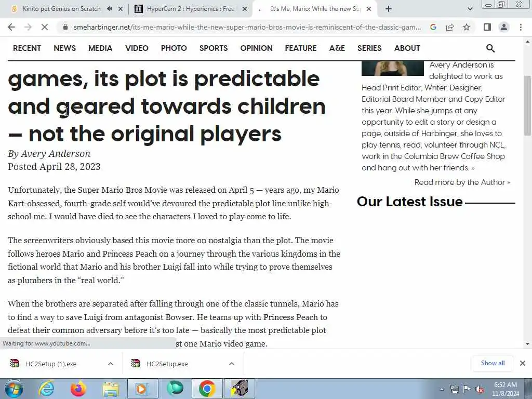Click Read more by the Author link
The image size is (532, 399).
coord(462,182)
